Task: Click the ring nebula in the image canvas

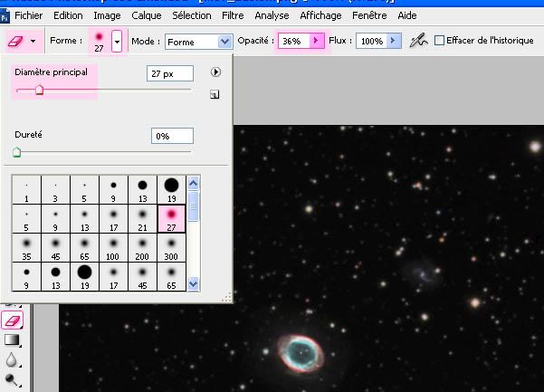Action: pyautogui.click(x=301, y=353)
